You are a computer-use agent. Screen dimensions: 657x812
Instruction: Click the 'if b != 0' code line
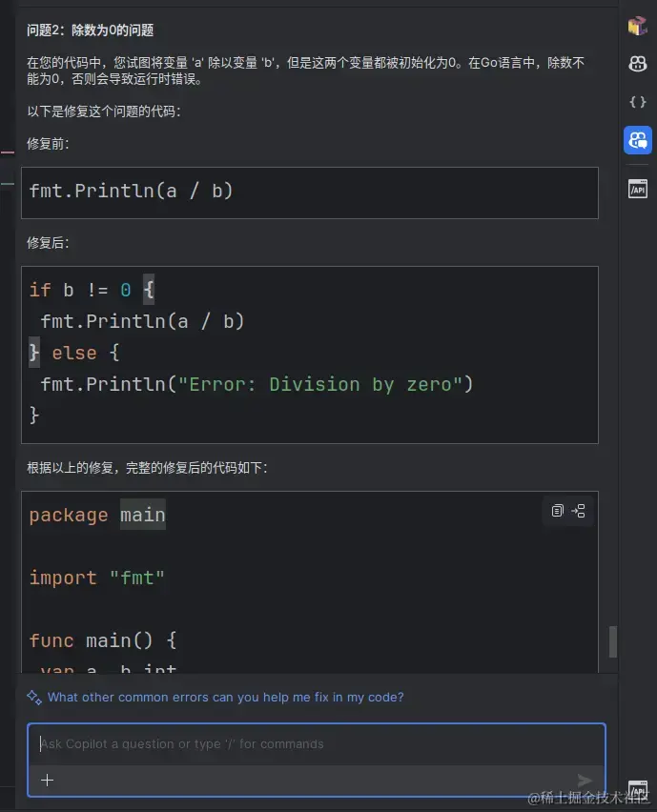point(92,290)
